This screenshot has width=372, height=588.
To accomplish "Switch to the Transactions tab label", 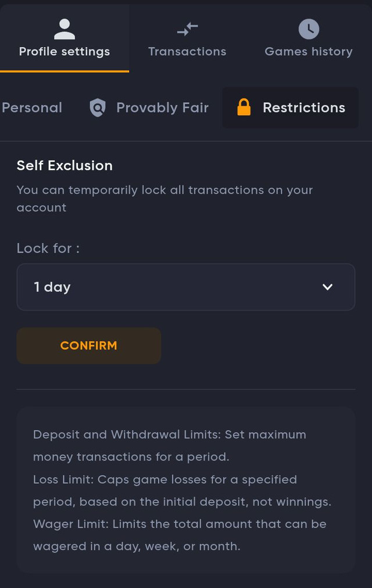I will pos(187,51).
